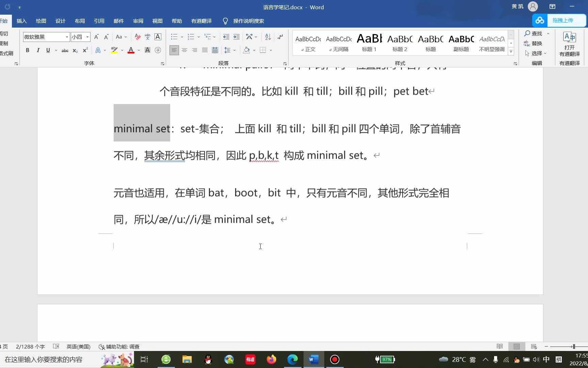The width and height of the screenshot is (588, 368).
Task: Select align left paragraph button
Action: (x=174, y=50)
